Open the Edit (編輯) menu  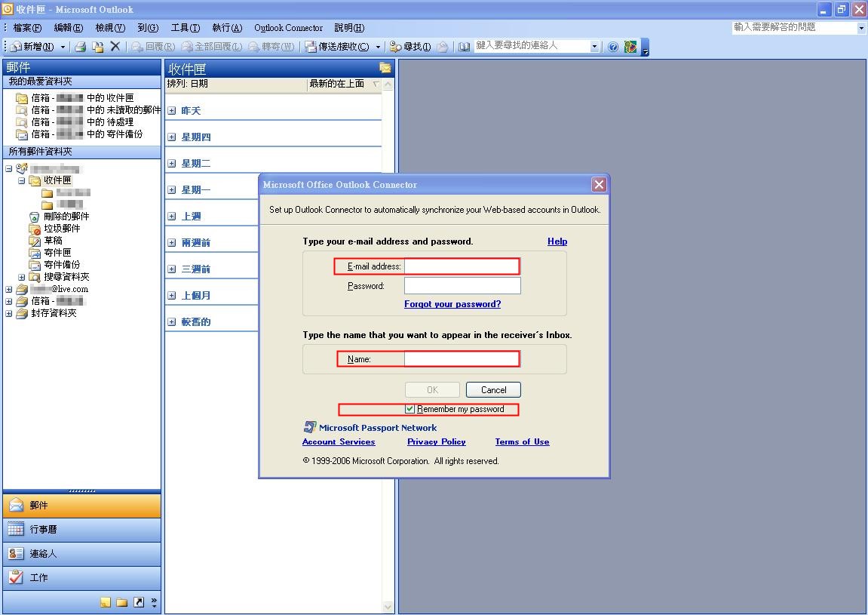tap(69, 28)
